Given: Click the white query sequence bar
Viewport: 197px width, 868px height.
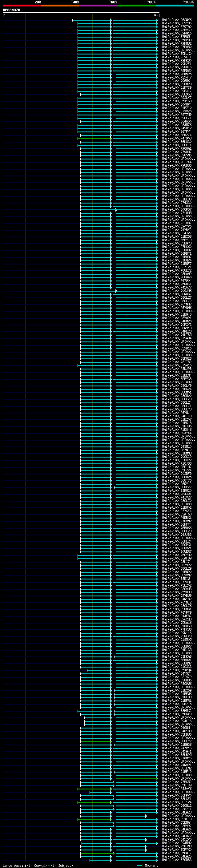Looking at the screenshot, I should [x=81, y=12].
